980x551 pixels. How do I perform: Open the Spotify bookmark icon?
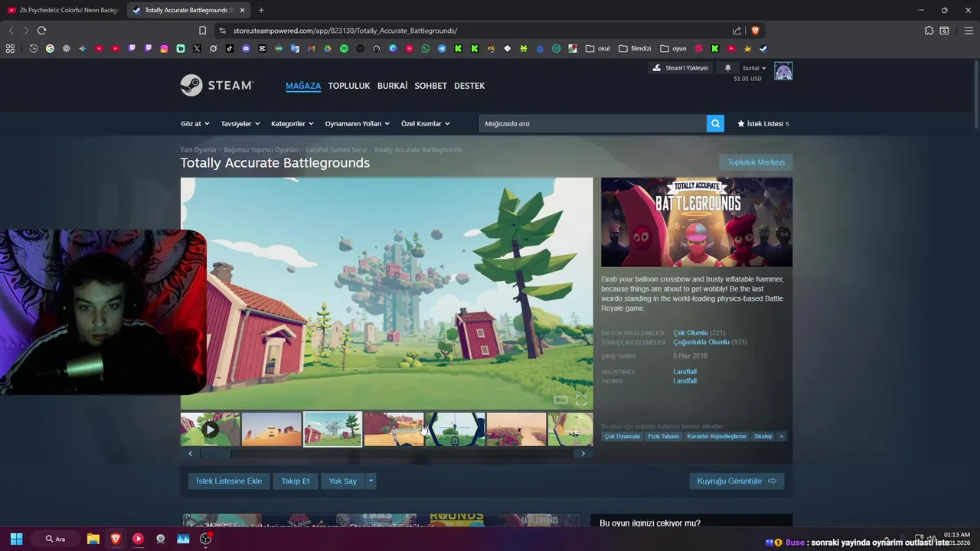[344, 48]
